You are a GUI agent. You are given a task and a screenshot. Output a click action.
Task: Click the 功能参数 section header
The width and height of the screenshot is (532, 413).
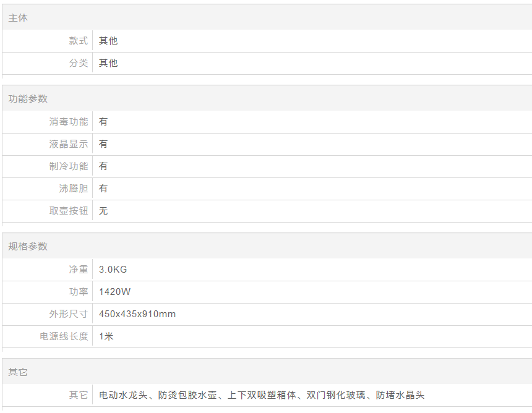tap(28, 99)
